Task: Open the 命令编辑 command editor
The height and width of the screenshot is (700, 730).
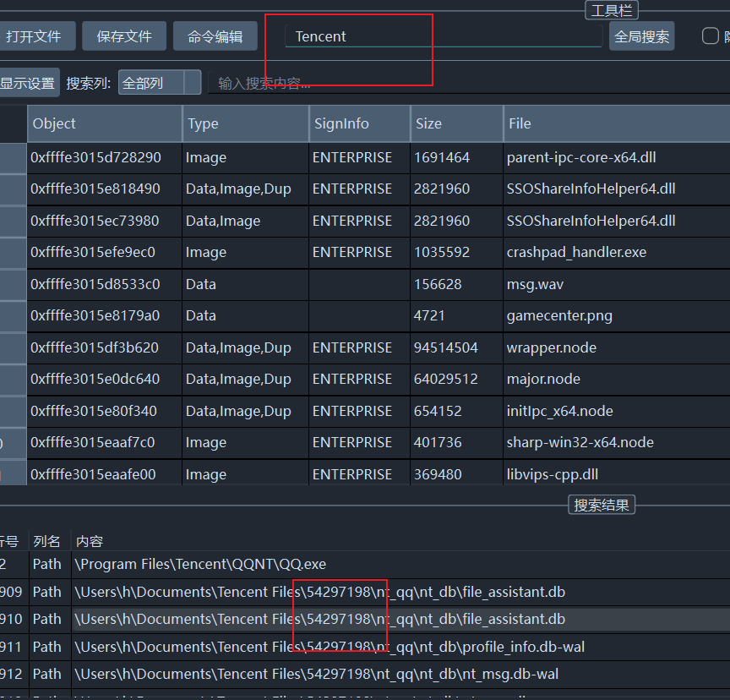Action: (x=215, y=36)
